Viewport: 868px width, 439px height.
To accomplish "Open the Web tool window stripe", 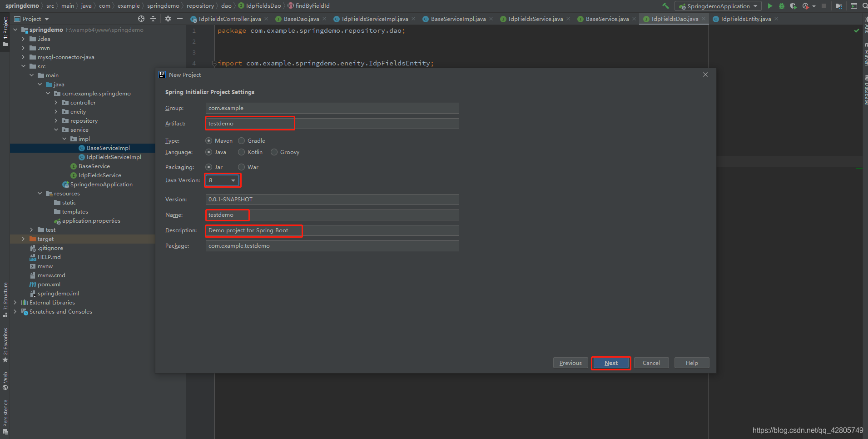I will coord(5,381).
